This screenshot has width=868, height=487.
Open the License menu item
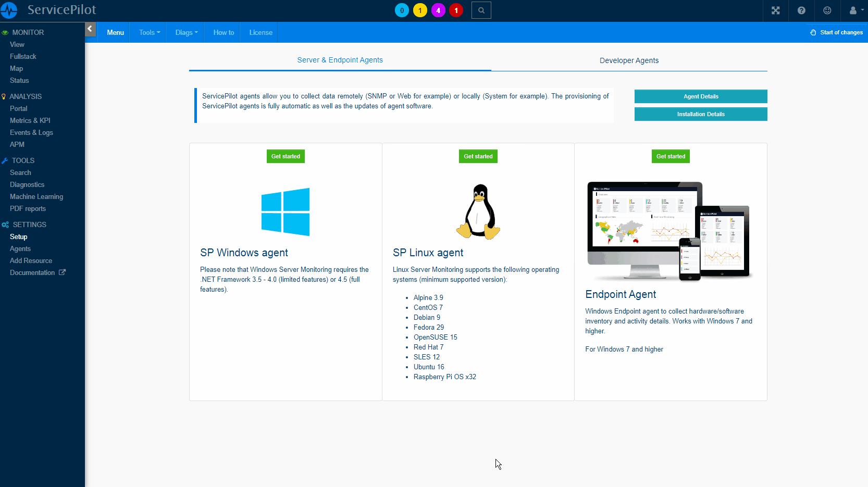(x=261, y=32)
